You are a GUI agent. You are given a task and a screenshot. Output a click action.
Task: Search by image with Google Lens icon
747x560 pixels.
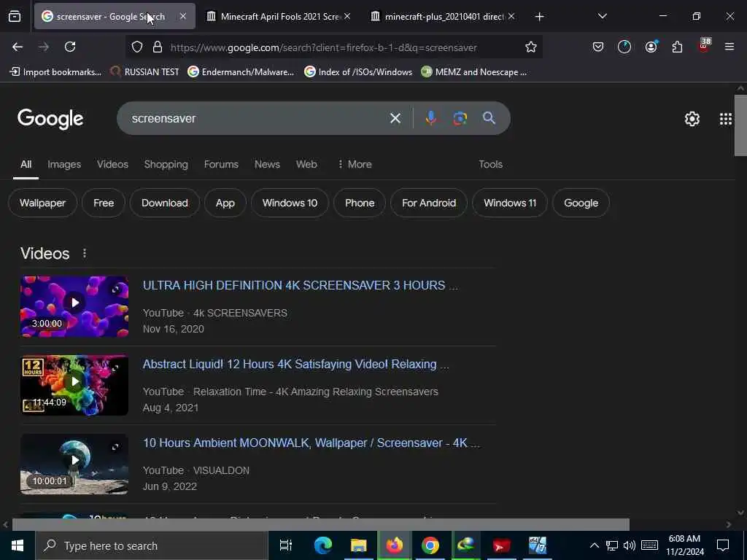(460, 118)
